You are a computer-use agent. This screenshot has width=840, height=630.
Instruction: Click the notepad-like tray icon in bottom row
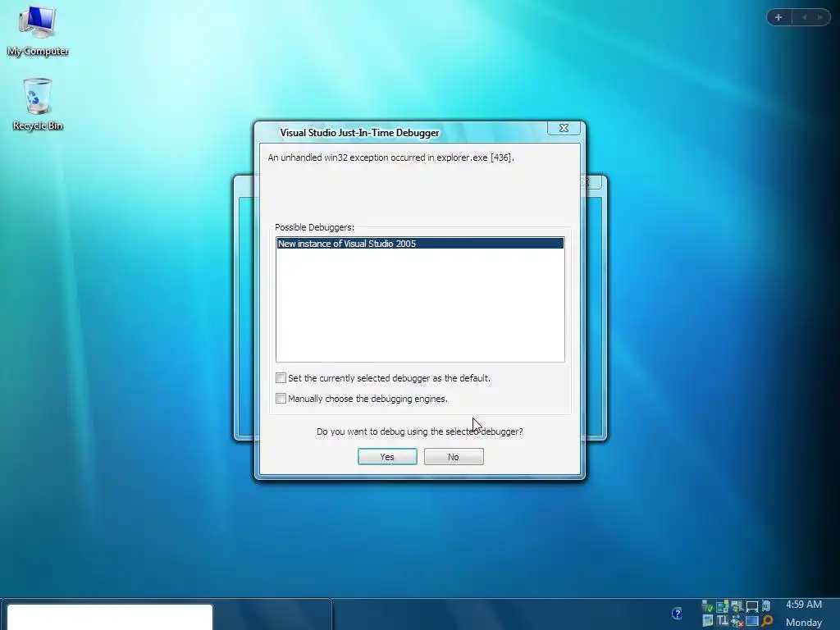[x=708, y=620]
